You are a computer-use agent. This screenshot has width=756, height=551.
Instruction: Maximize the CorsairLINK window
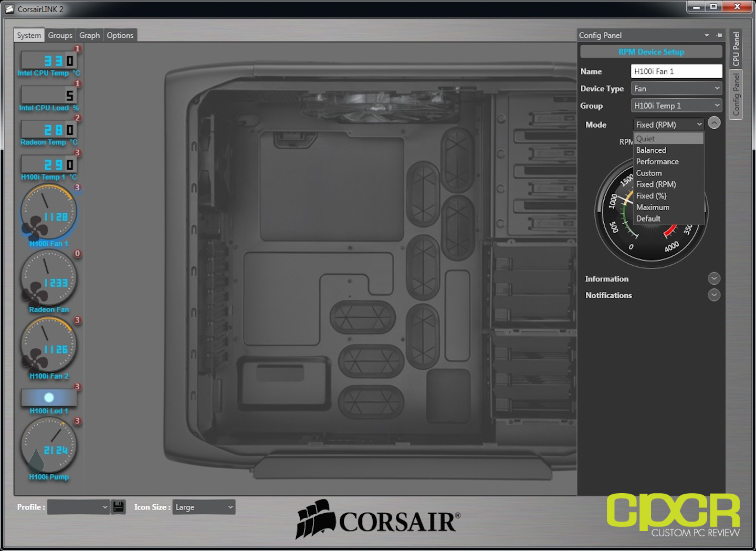pyautogui.click(x=713, y=7)
